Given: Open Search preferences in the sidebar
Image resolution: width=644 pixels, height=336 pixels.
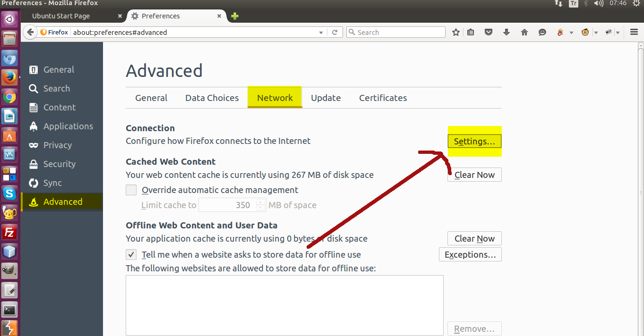Looking at the screenshot, I should point(62,89).
